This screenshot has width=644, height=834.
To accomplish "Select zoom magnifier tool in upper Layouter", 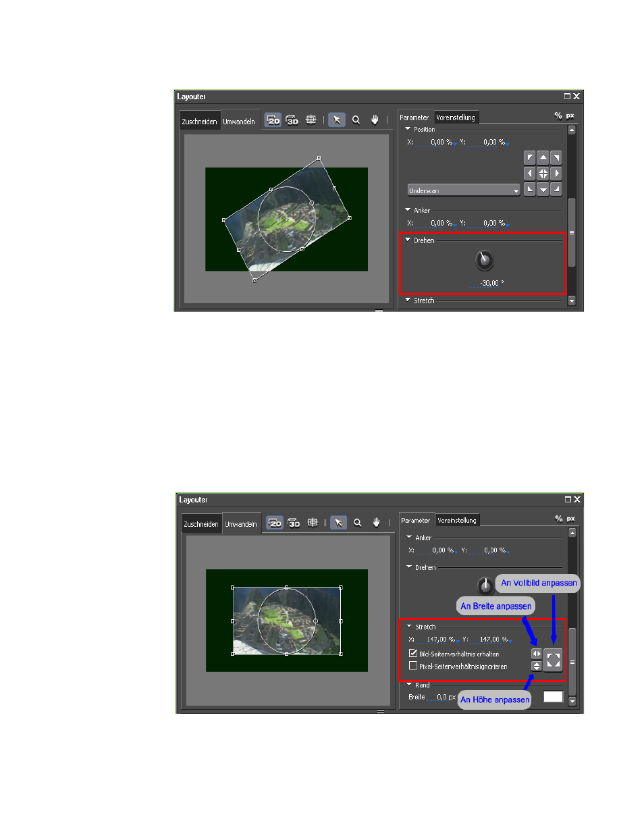I will pos(356,120).
